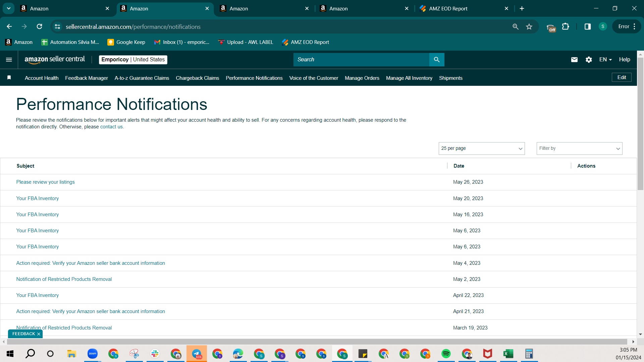This screenshot has width=644, height=362.
Task: Open the May 4 bank account verification notice
Action: 91,263
